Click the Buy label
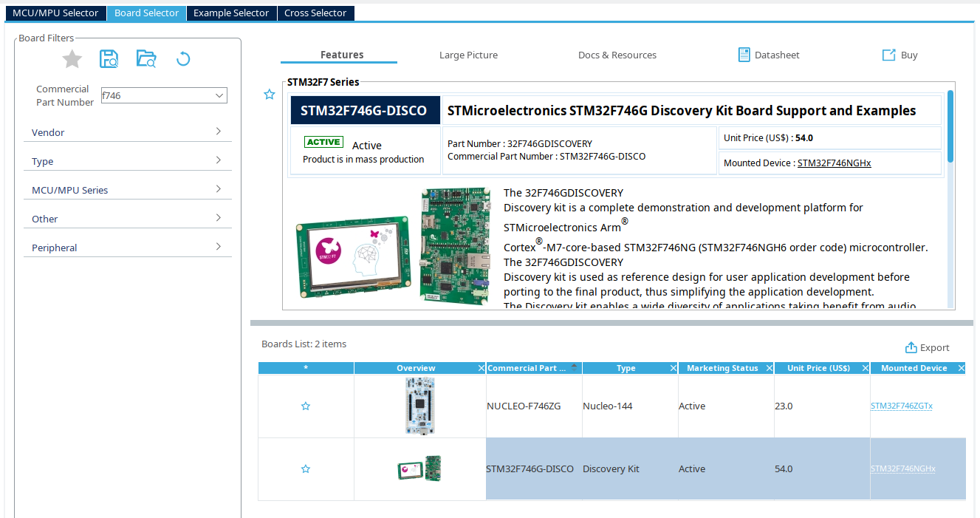The image size is (980, 518). [909, 55]
